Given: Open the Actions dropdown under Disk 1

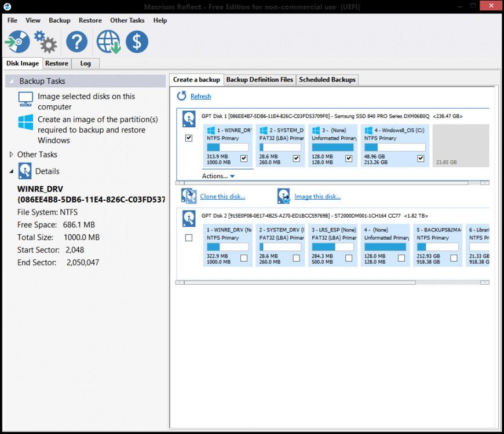Looking at the screenshot, I should click(218, 176).
